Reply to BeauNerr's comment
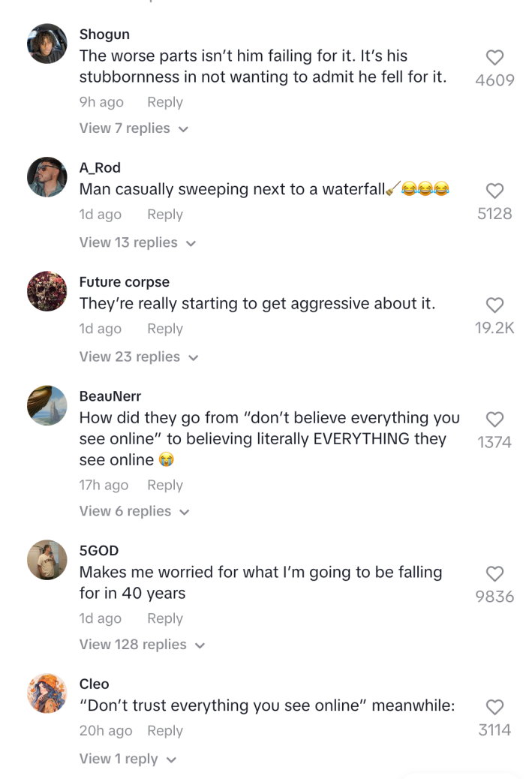This screenshot has width=532, height=779. tap(164, 485)
